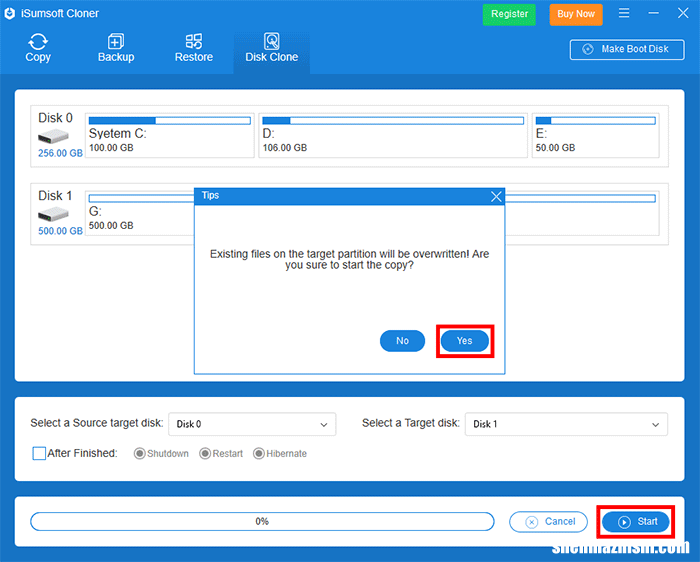The image size is (700, 562).
Task: Switch to the Backup tab
Action: pyautogui.click(x=116, y=48)
